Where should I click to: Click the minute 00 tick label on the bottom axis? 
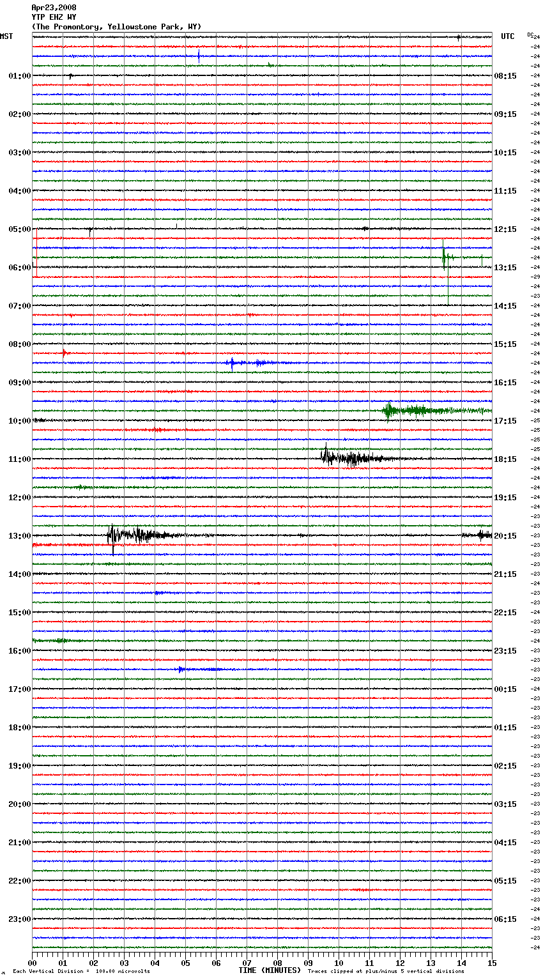[33, 963]
